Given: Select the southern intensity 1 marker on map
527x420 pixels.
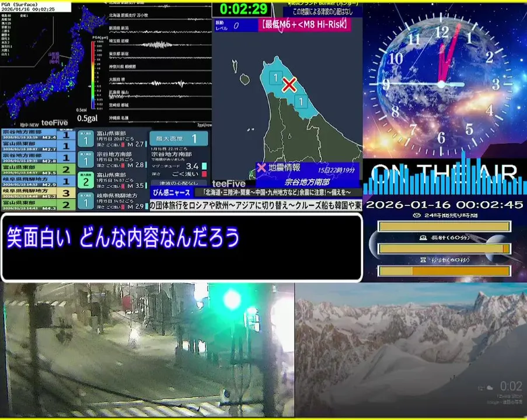Looking at the screenshot, I should [301, 101].
